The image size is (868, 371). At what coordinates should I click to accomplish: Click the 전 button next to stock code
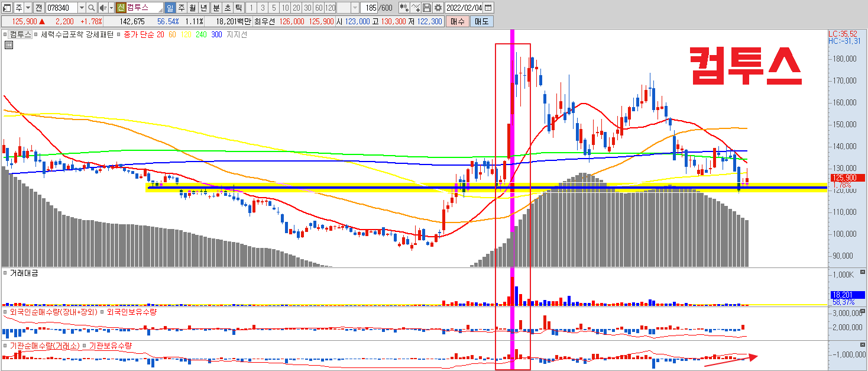point(39,8)
